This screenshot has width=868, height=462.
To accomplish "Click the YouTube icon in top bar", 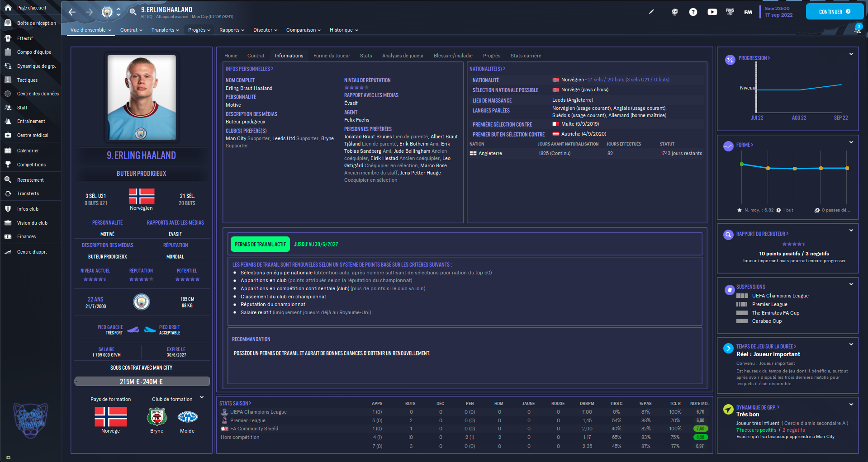I will coord(712,12).
